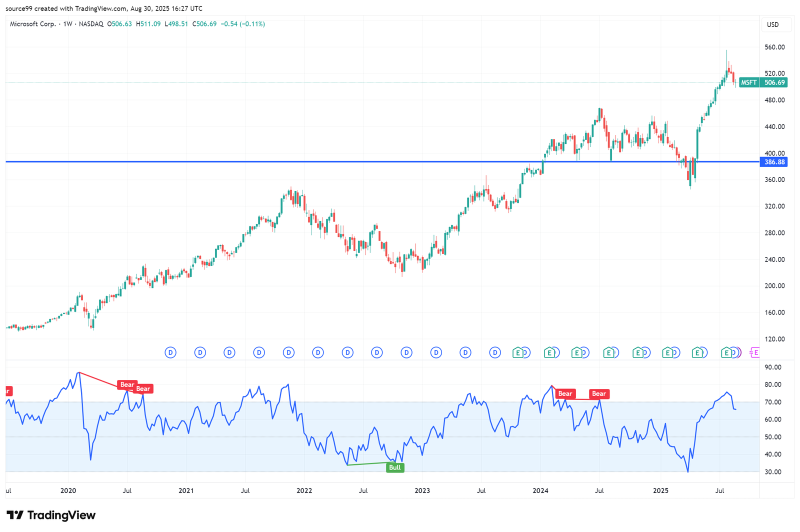800x532 pixels.
Task: Open the green earnings marker for October 2024
Action: click(x=637, y=352)
